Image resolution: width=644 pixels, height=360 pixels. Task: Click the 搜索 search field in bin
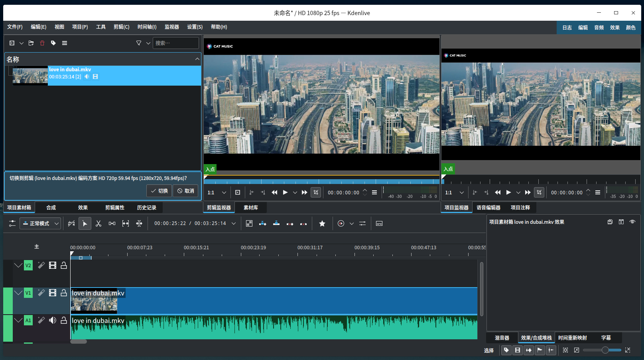coord(175,43)
